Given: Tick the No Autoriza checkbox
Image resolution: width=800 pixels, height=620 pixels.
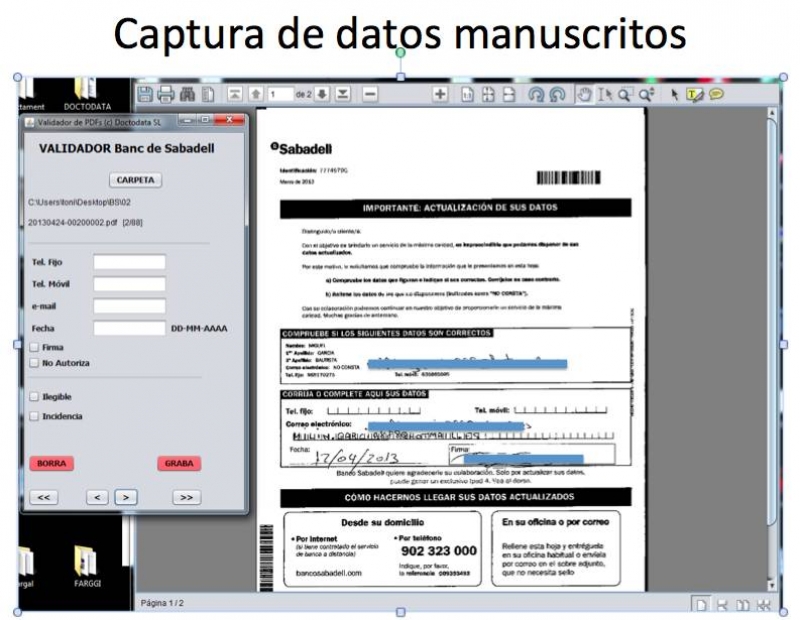Looking at the screenshot, I should [34, 363].
